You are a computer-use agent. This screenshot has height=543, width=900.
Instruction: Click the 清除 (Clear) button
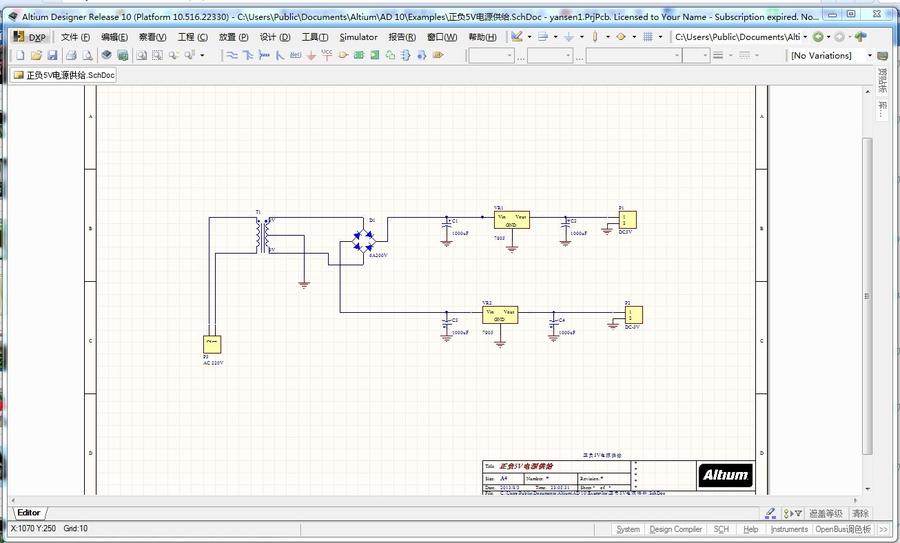(x=860, y=513)
